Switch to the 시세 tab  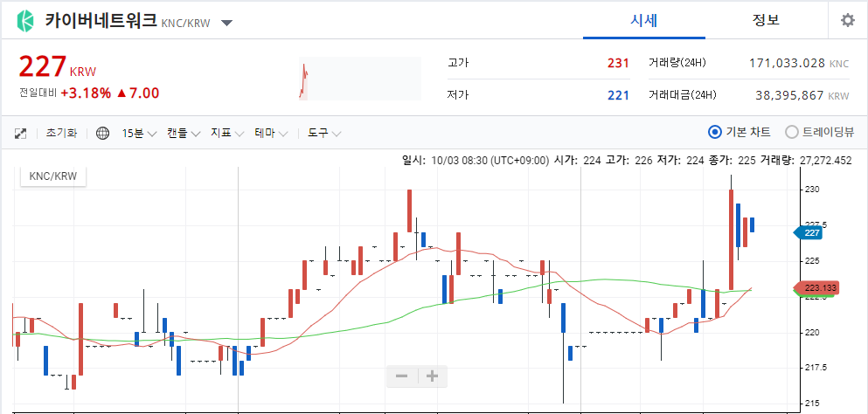tap(644, 20)
